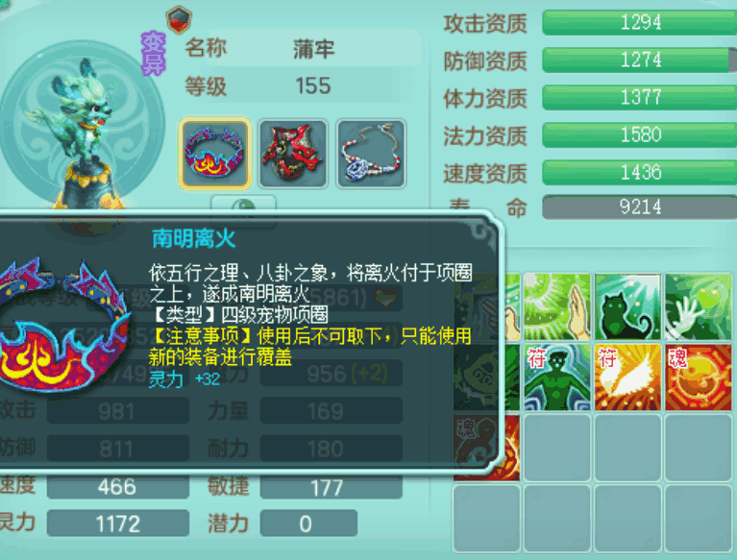Viewport: 737px width, 560px height.
Task: Click the small tab below equipment slots
Action: pyautogui.click(x=243, y=206)
